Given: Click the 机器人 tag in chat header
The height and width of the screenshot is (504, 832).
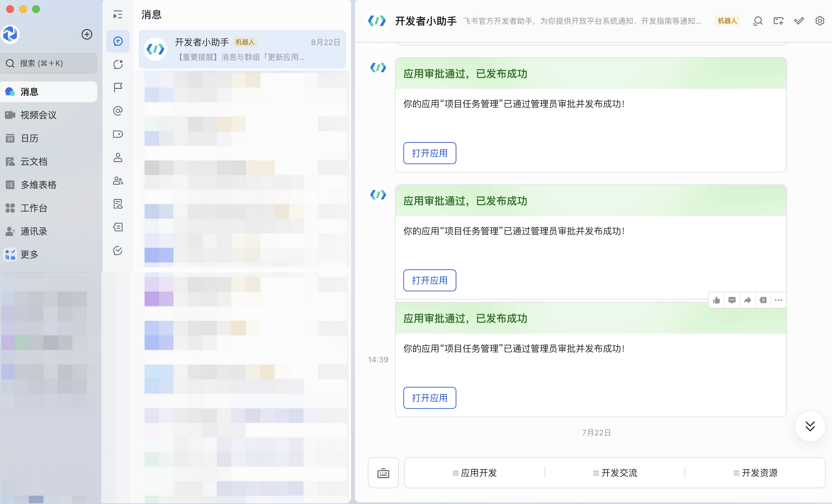Looking at the screenshot, I should tap(727, 21).
